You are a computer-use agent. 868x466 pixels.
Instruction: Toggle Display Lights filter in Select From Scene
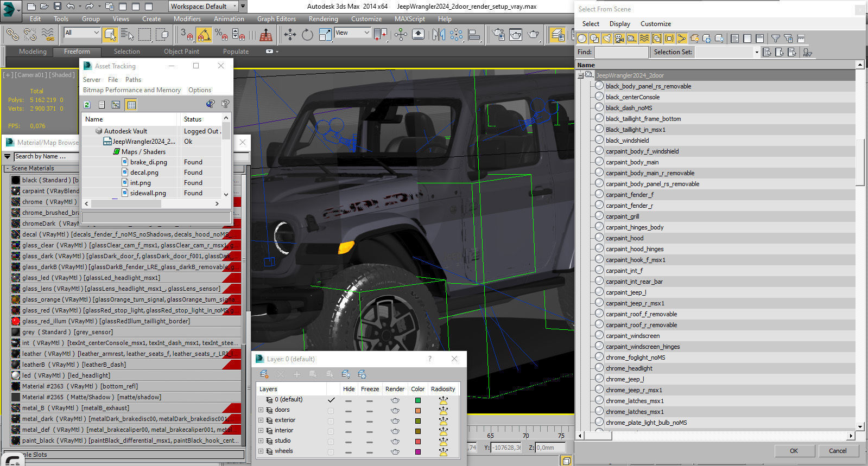[607, 39]
